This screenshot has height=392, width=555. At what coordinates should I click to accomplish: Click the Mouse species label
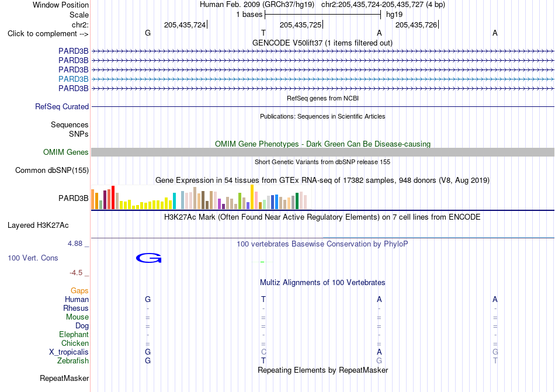tap(77, 317)
